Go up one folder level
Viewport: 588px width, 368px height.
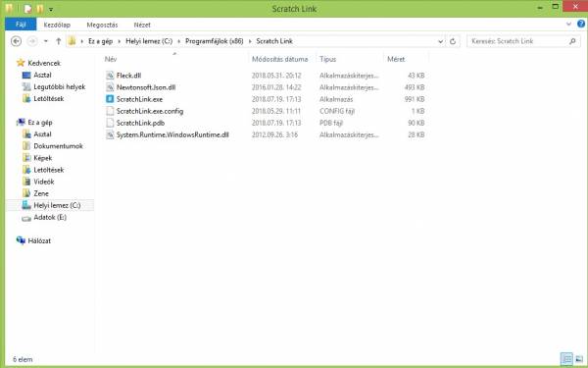pyautogui.click(x=59, y=41)
